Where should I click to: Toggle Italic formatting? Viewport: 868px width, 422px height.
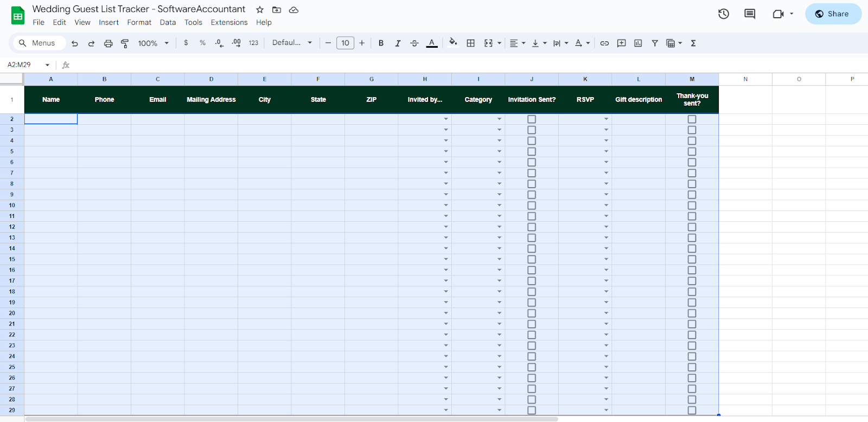(398, 43)
